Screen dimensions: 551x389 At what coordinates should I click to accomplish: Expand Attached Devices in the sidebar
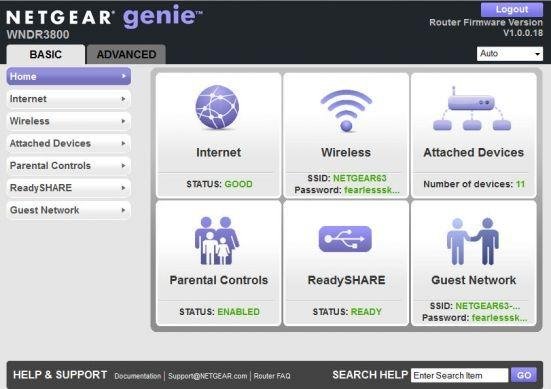[x=69, y=143]
